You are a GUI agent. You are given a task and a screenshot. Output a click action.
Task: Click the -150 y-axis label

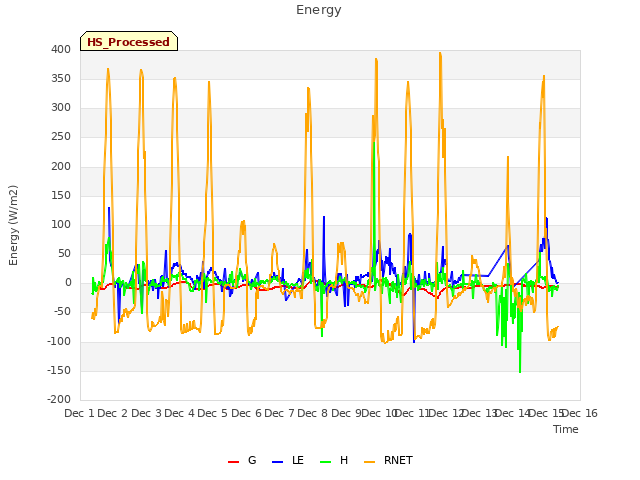[59, 371]
